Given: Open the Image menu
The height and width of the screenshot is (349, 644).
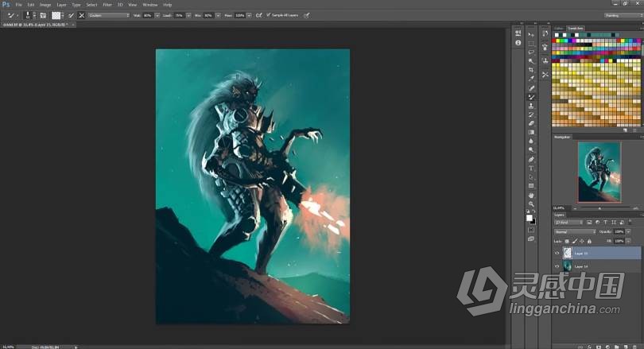Looking at the screenshot, I should click(45, 5).
